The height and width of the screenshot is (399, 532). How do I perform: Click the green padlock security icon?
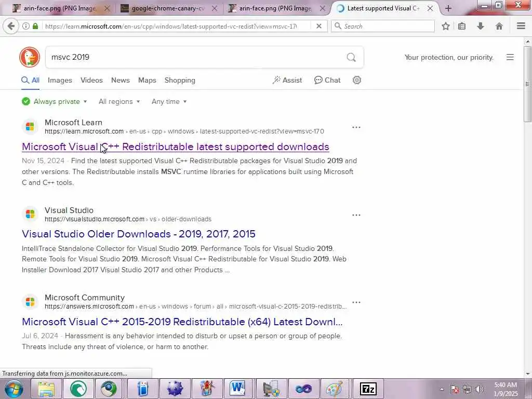coord(35,26)
